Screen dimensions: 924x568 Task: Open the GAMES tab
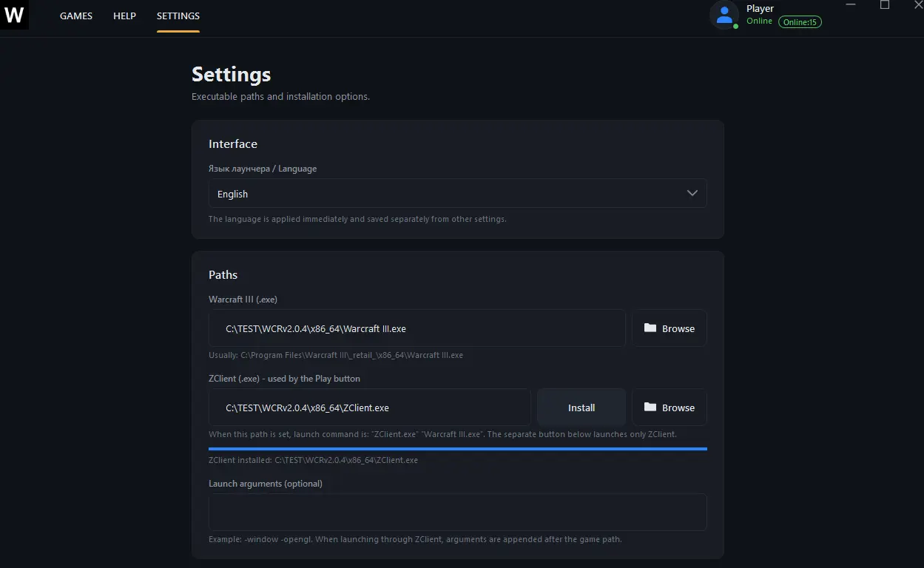pyautogui.click(x=76, y=16)
